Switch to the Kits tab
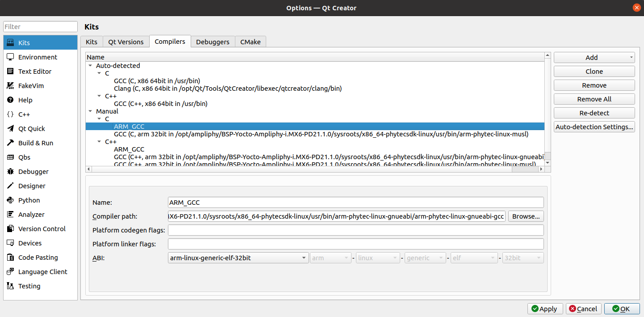Viewport: 644px width, 317px height. (92, 42)
